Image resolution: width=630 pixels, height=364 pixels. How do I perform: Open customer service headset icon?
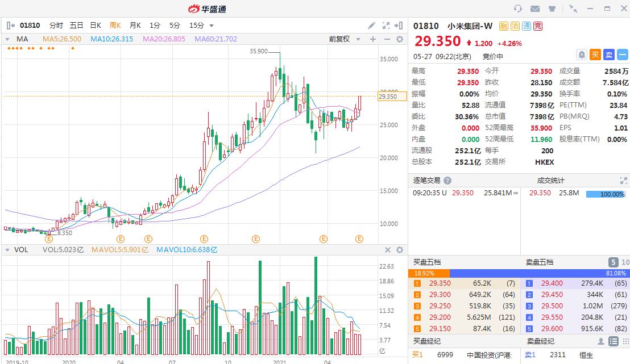click(517, 9)
